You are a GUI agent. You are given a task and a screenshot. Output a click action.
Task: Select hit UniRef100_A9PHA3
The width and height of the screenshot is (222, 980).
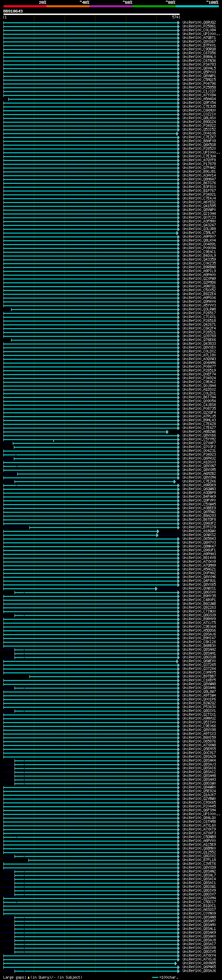click(199, 554)
